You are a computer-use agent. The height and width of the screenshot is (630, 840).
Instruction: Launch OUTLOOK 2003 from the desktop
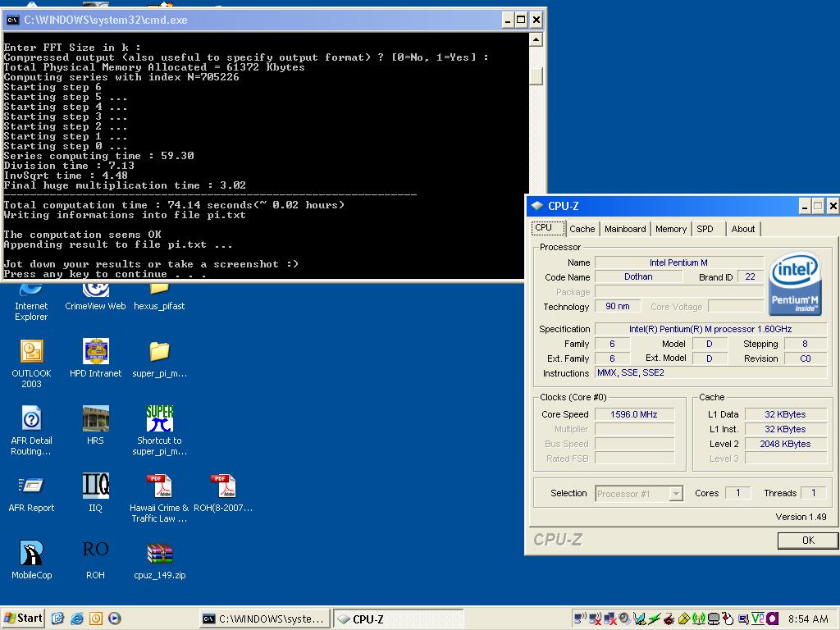click(31, 363)
